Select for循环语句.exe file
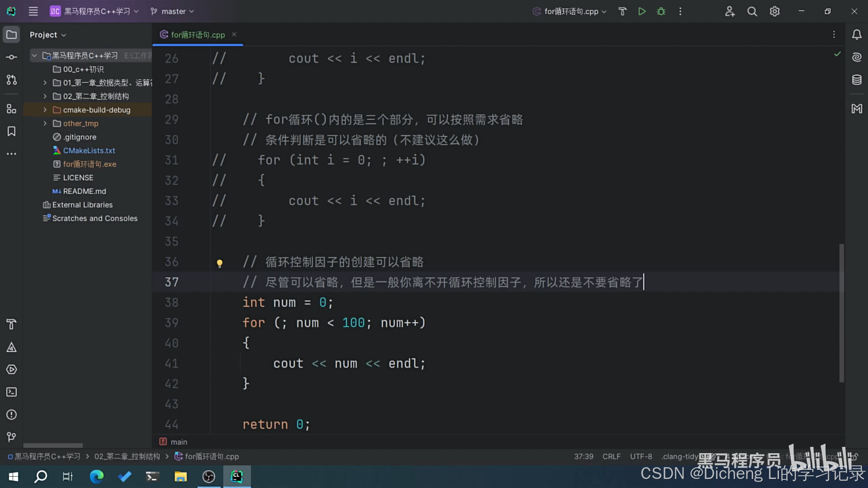Viewport: 868px width, 488px height. click(x=85, y=164)
